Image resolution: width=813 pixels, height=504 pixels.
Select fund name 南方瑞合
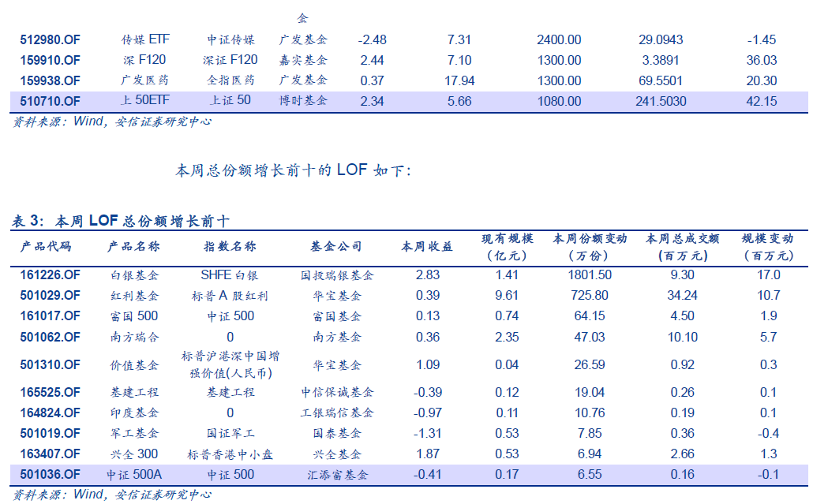click(x=134, y=338)
